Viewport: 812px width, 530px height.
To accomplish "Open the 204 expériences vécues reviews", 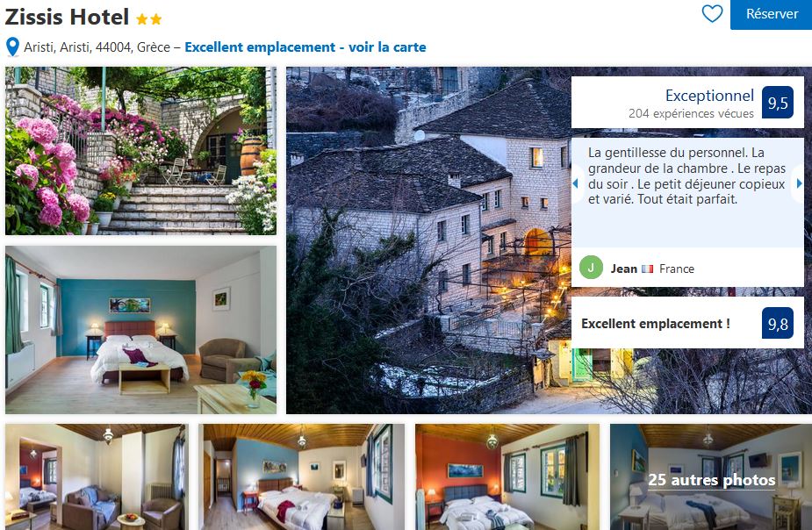I will (x=691, y=113).
